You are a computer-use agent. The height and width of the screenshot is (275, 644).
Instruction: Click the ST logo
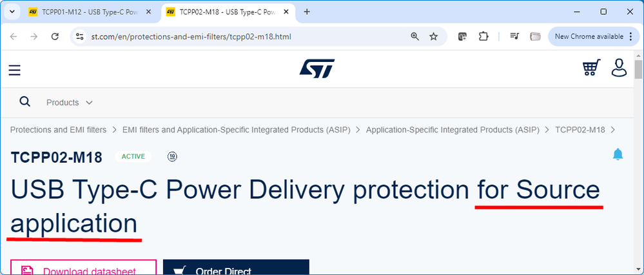click(x=317, y=68)
